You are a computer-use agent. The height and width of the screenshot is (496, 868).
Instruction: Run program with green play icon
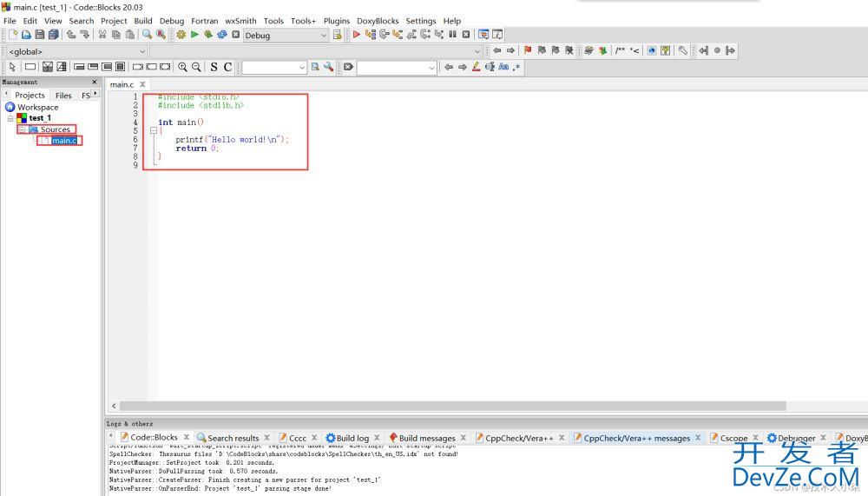pos(194,35)
